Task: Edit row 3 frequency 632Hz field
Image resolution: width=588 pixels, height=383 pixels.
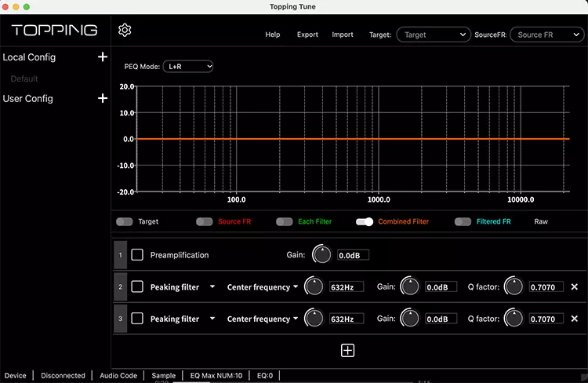Action: tap(347, 319)
